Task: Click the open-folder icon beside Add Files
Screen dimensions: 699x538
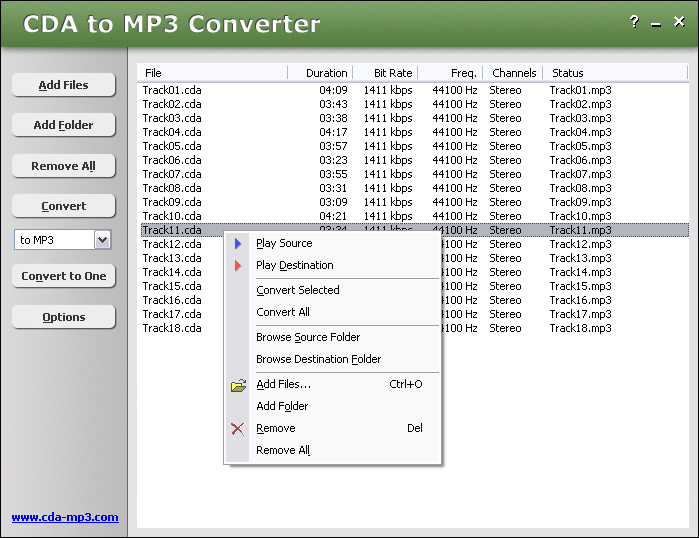Action: tap(238, 385)
